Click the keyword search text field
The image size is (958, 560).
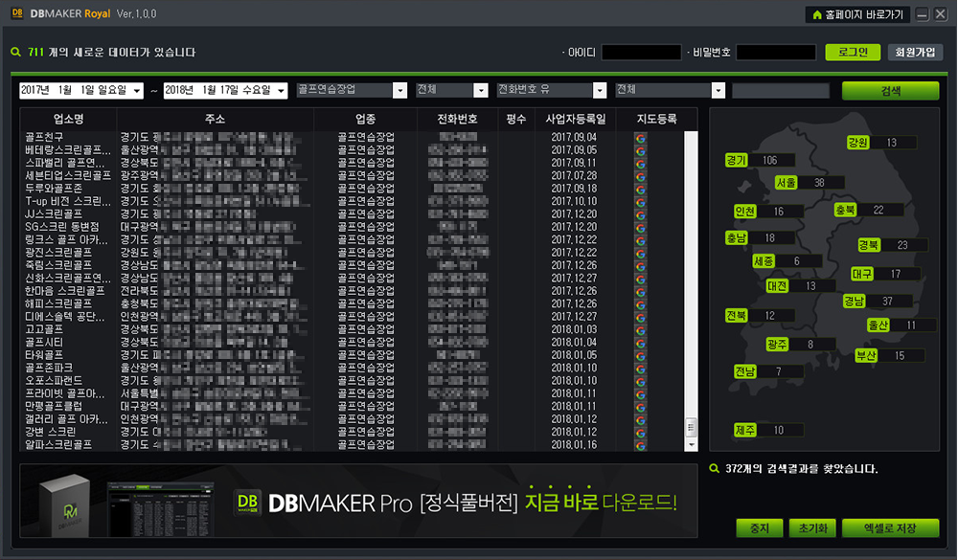pyautogui.click(x=781, y=91)
